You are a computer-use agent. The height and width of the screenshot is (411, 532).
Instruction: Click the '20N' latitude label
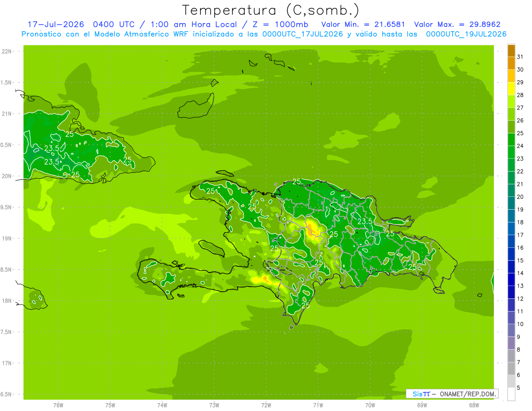(x=7, y=176)
